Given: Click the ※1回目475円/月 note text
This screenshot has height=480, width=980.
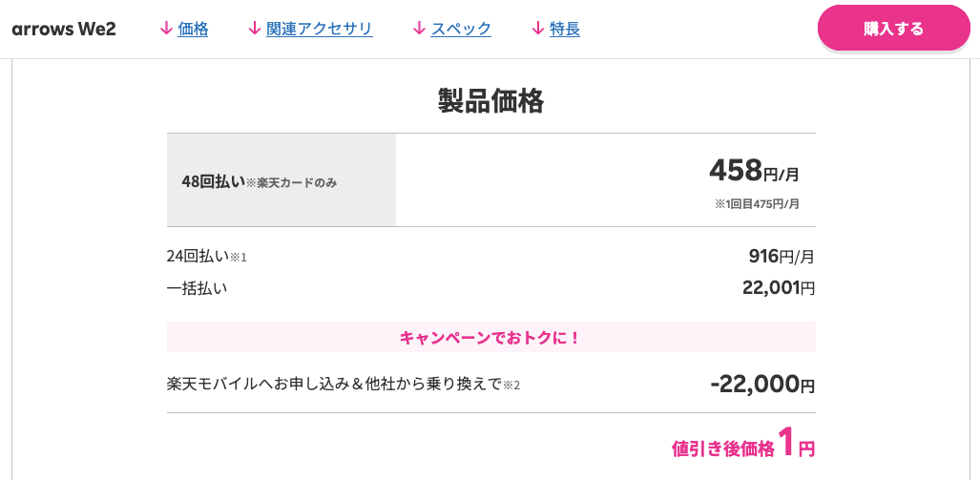Looking at the screenshot, I should [x=758, y=204].
